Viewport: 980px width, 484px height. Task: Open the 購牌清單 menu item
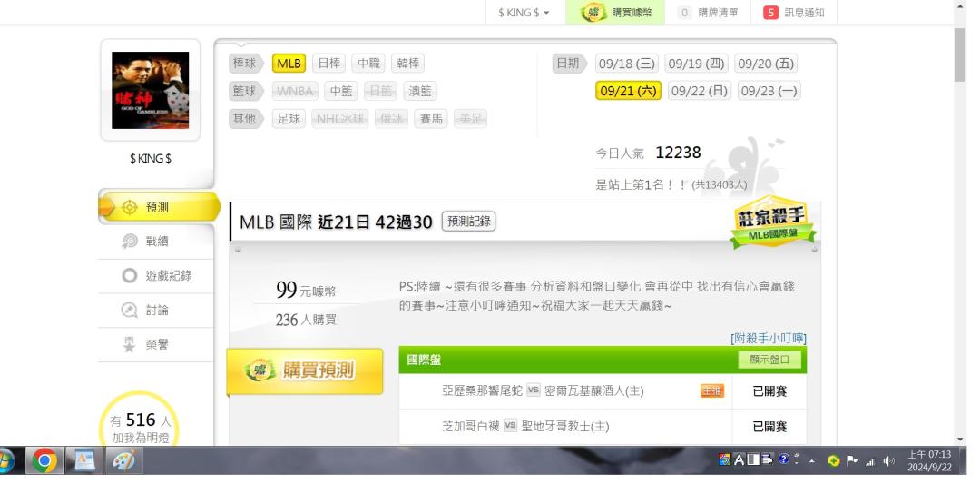point(709,13)
